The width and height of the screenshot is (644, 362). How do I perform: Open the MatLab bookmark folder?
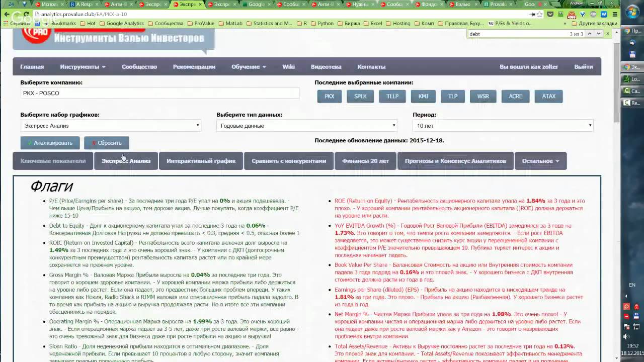click(x=230, y=23)
